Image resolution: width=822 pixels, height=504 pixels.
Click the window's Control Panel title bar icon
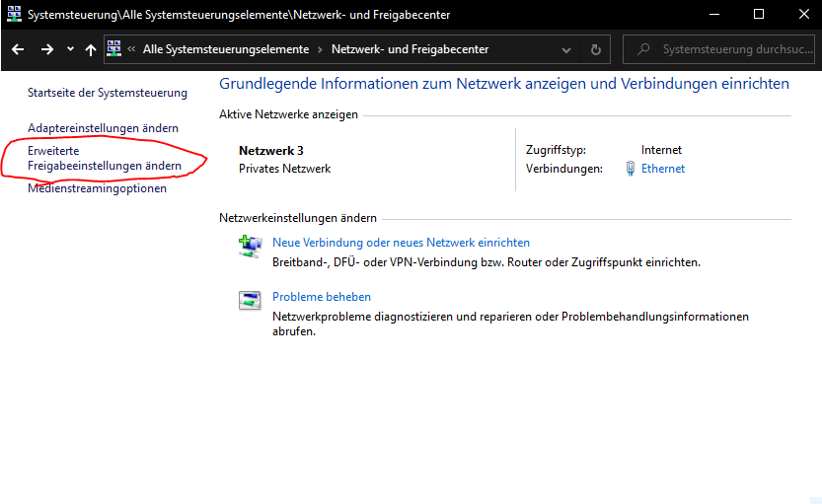14,14
